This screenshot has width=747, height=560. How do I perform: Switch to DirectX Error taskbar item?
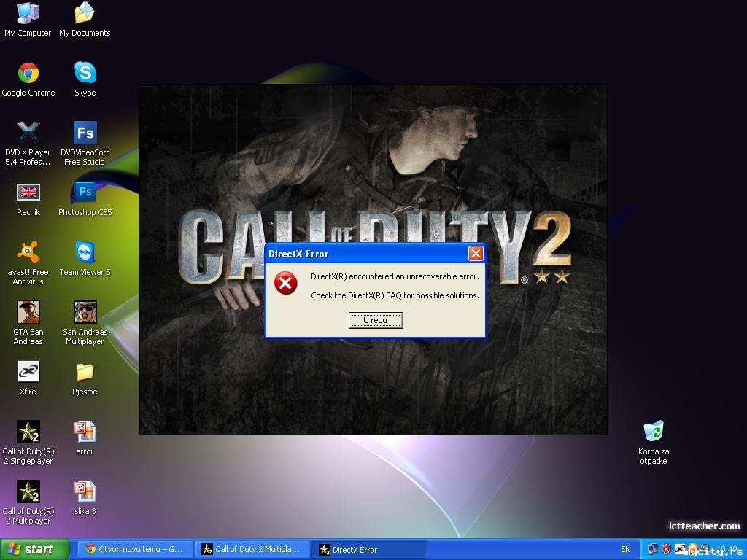pyautogui.click(x=370, y=550)
